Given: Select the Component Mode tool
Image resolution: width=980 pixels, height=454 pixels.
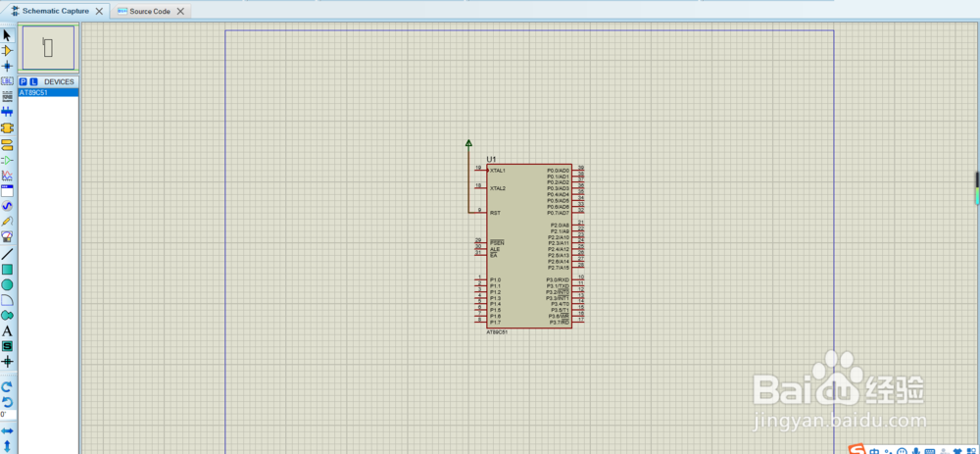Looking at the screenshot, I should (8, 51).
